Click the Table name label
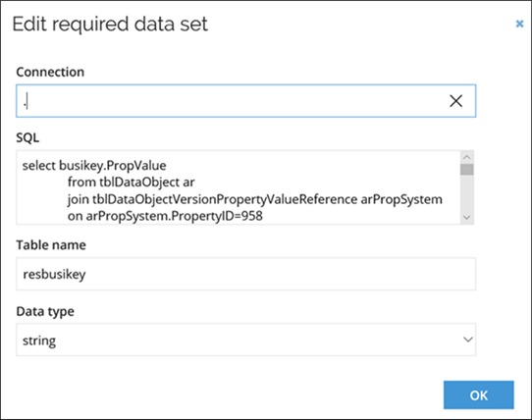Image resolution: width=532 pixels, height=420 pixels. tap(51, 245)
